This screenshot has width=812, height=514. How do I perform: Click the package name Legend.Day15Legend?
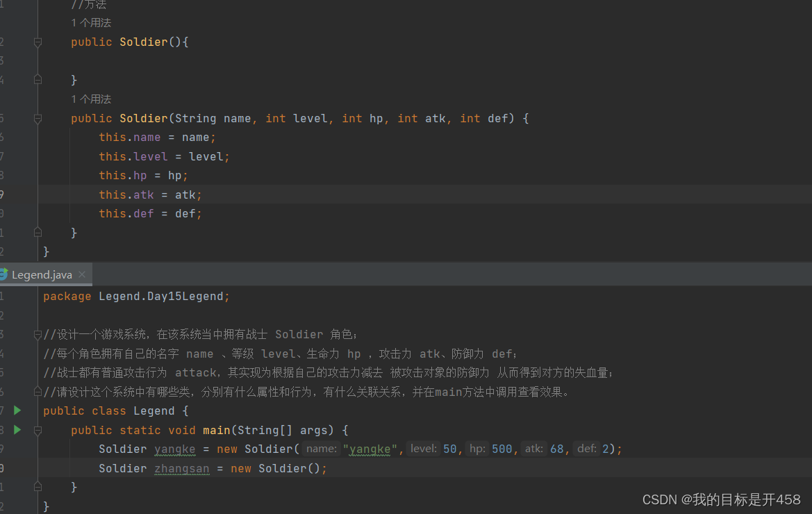pyautogui.click(x=160, y=297)
